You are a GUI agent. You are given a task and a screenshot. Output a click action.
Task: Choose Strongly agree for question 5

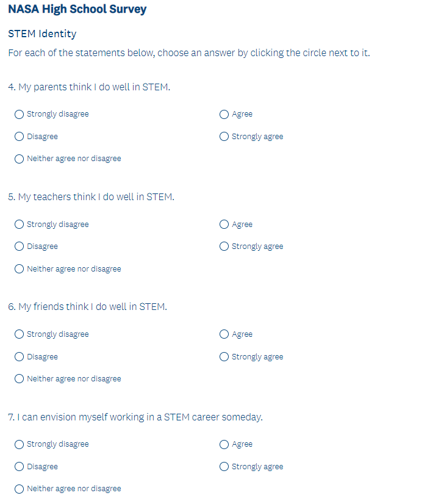224,247
